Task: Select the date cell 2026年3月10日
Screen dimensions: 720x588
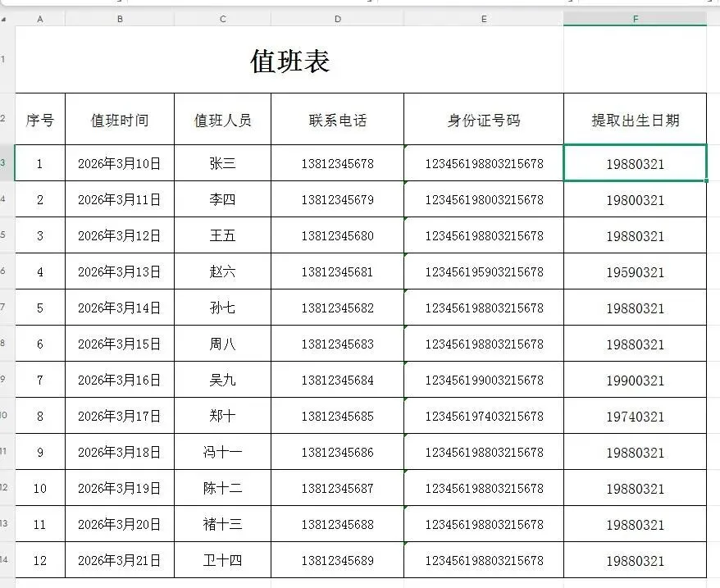Action: 120,163
